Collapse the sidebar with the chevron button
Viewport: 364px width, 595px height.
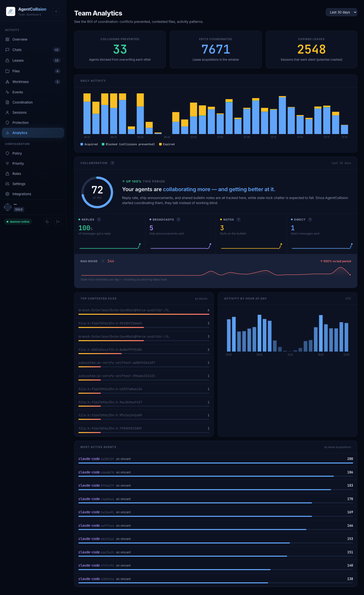click(56, 11)
